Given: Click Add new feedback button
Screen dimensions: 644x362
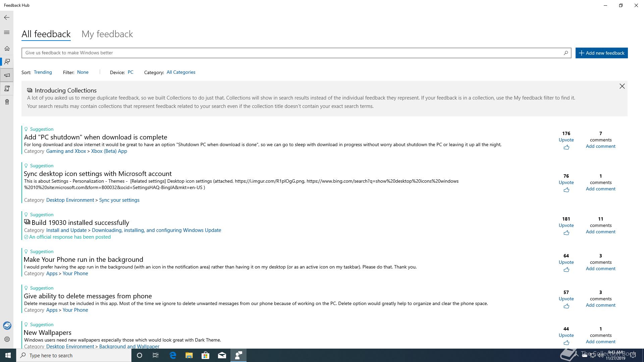Looking at the screenshot, I should click(x=601, y=53).
